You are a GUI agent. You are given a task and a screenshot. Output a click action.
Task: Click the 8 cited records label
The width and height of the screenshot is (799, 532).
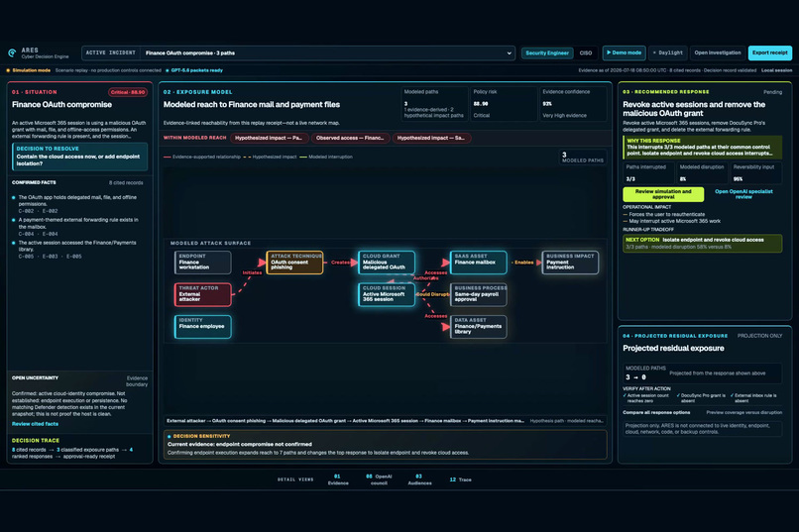coord(126,182)
